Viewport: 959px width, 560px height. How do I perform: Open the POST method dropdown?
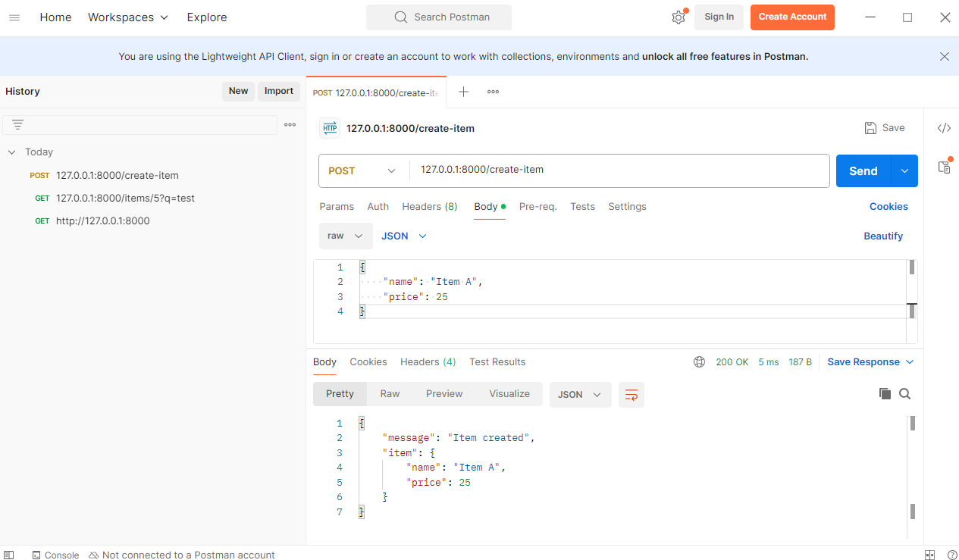(x=362, y=171)
